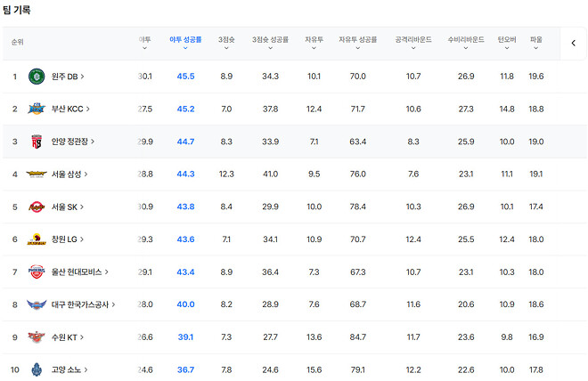Screen dimensions: 588x381
Task: Open 고양 소노 team page link
Action: [x=69, y=369]
